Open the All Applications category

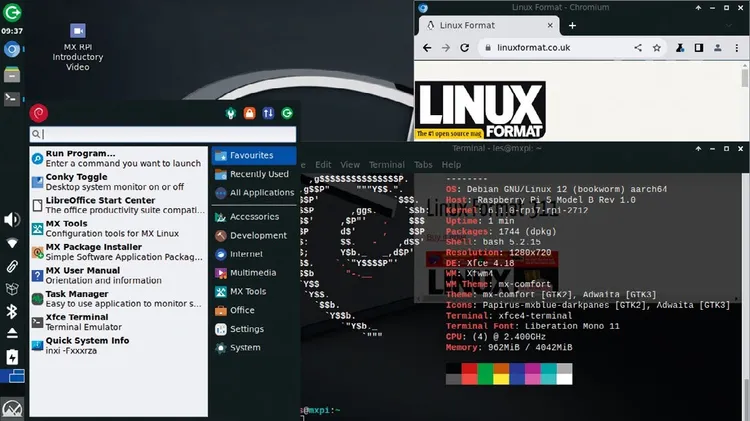(x=254, y=193)
